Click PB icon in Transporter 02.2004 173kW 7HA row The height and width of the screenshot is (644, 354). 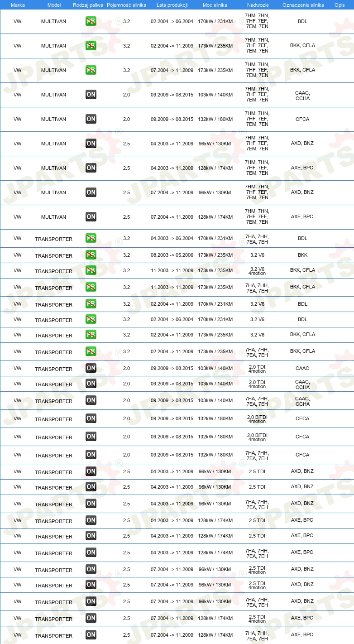point(91,351)
